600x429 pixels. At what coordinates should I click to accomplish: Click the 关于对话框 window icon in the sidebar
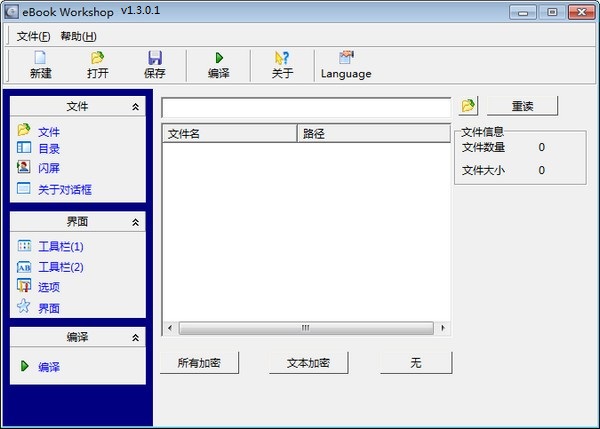click(x=24, y=188)
